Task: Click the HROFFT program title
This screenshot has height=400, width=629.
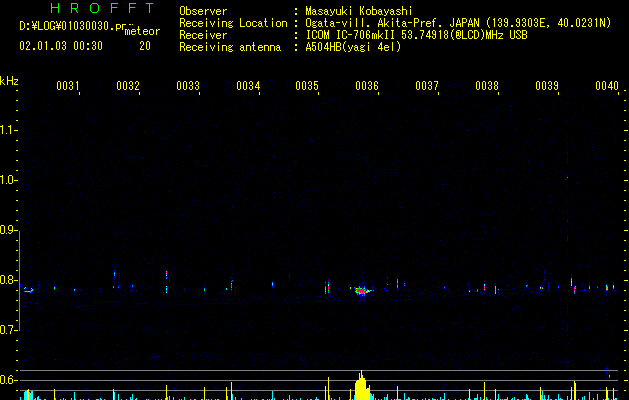Action: (x=103, y=8)
